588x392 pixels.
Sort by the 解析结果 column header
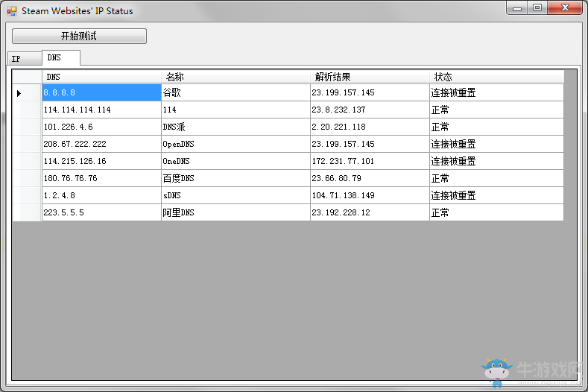(370, 77)
